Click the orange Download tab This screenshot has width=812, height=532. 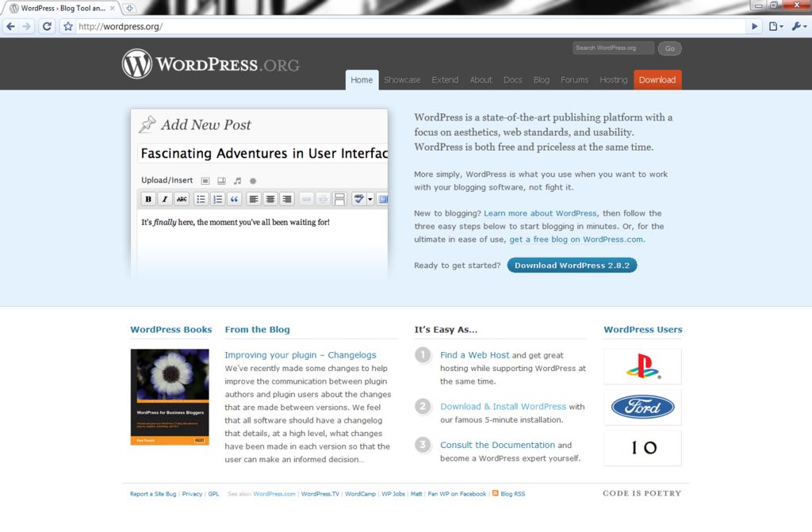[x=657, y=80]
